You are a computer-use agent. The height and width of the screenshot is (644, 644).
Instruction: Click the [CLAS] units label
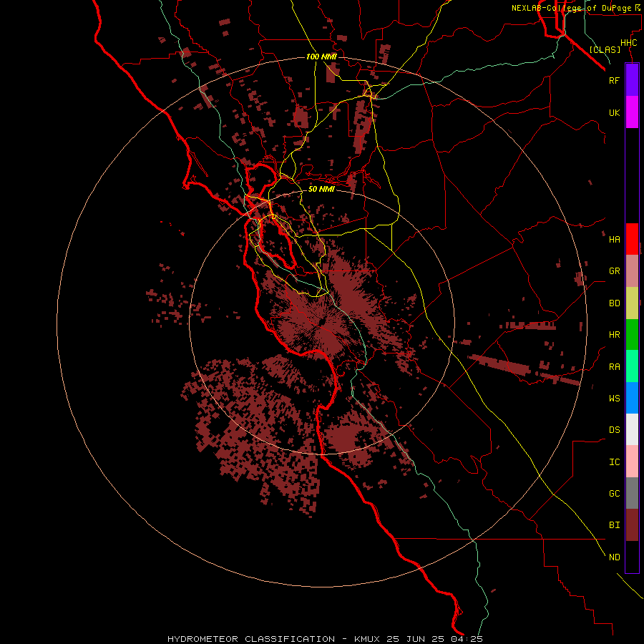click(605, 49)
